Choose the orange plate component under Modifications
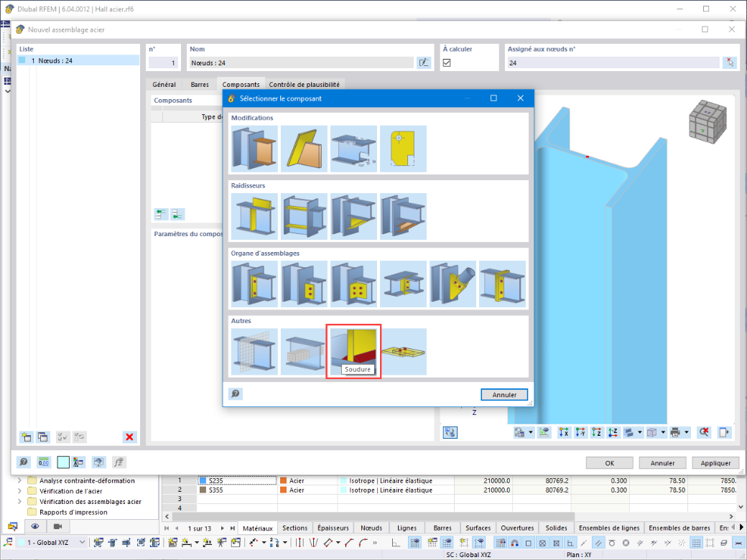The height and width of the screenshot is (560, 747). pyautogui.click(x=254, y=149)
